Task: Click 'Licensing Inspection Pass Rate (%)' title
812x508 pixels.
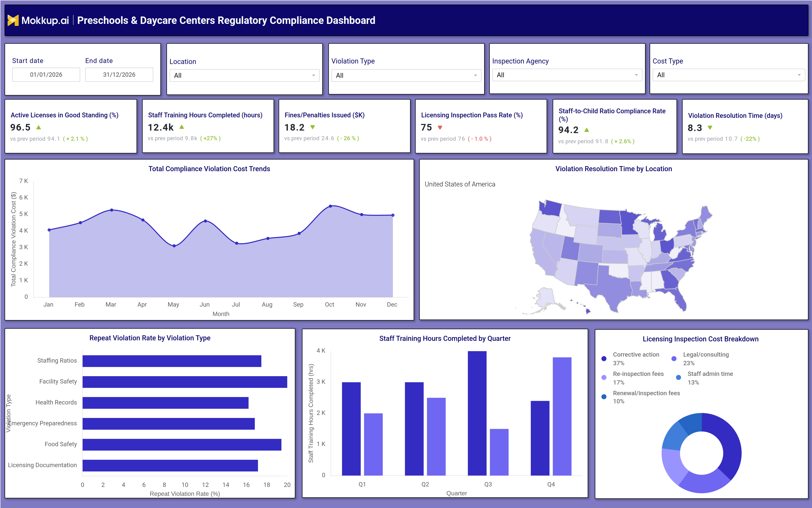Action: [x=472, y=115]
